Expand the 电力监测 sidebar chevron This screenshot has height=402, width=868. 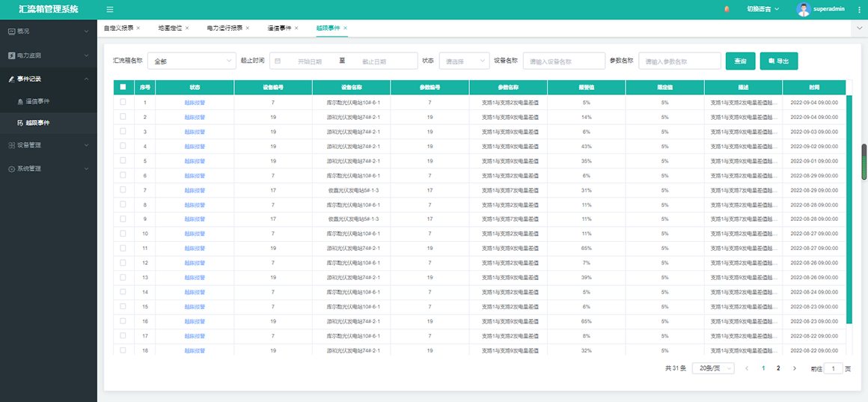tap(86, 56)
